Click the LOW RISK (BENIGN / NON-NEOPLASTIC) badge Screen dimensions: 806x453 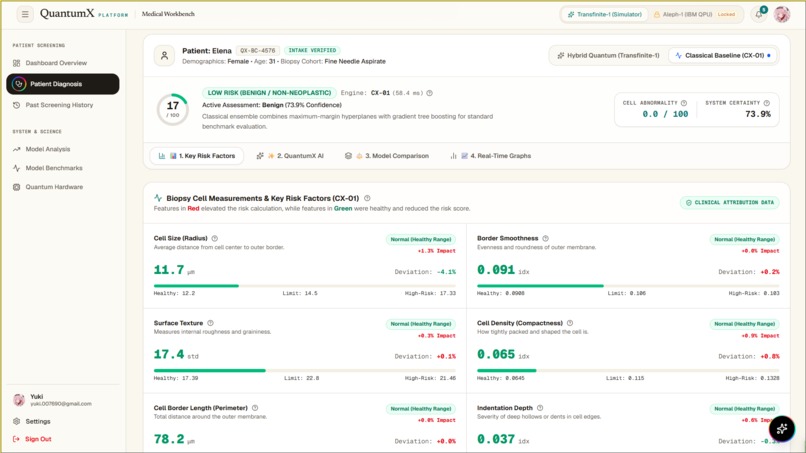tap(269, 93)
